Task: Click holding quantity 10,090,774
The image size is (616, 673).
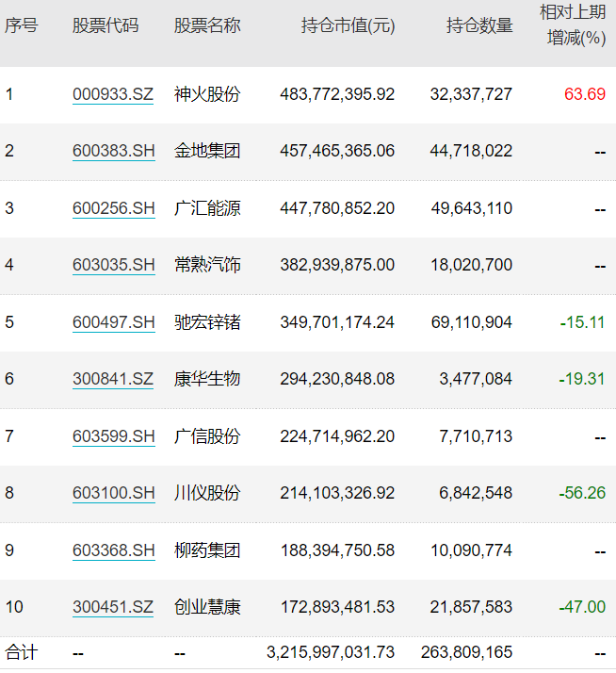Action: point(472,550)
